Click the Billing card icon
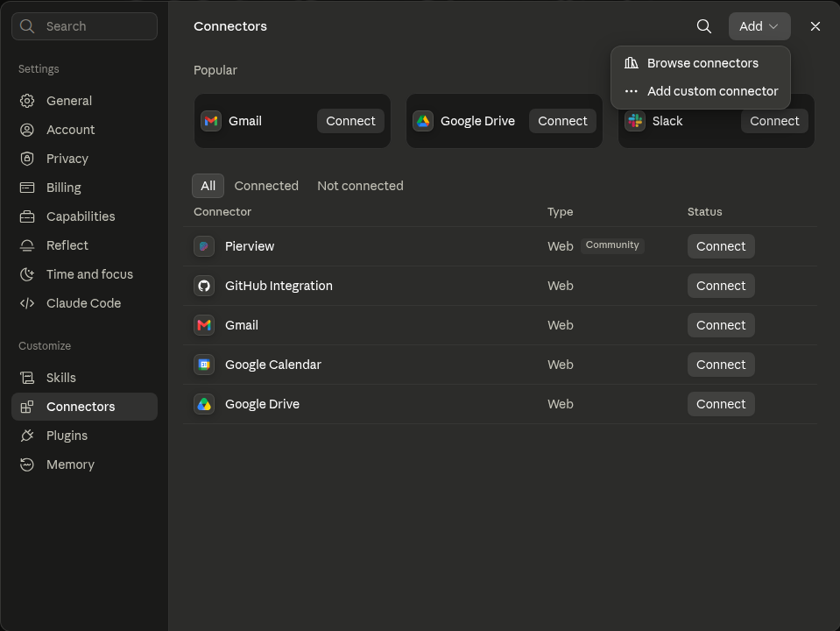The height and width of the screenshot is (631, 840). pyautogui.click(x=27, y=188)
